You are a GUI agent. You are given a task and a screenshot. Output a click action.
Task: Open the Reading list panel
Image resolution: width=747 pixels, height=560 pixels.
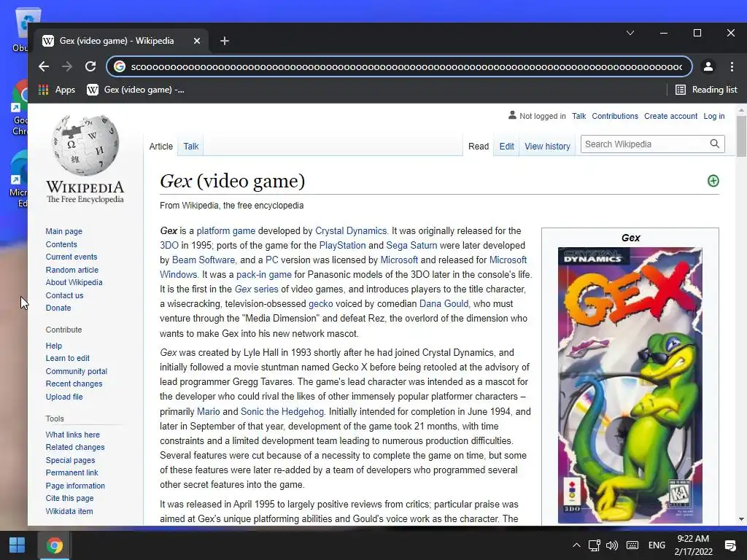(x=706, y=90)
